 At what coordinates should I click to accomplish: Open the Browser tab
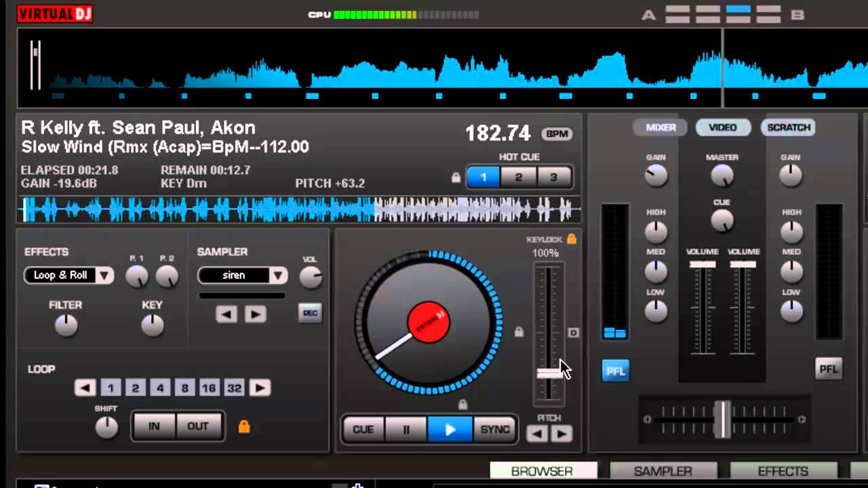coord(542,471)
